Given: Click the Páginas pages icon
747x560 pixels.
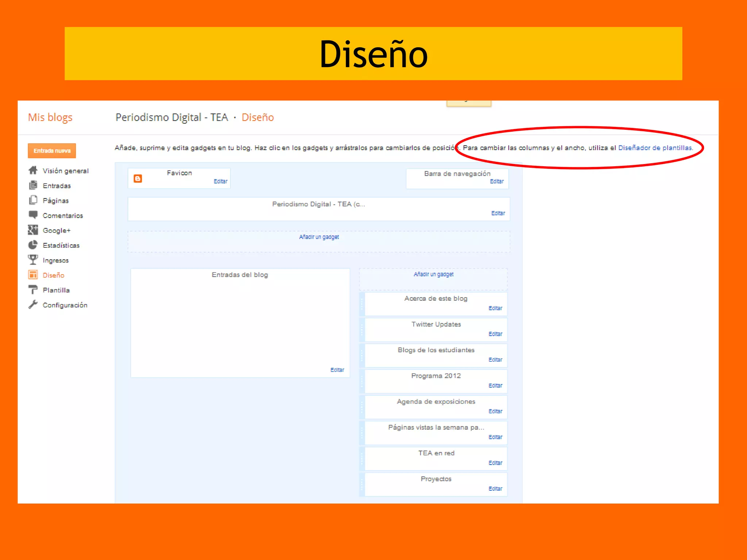Looking at the screenshot, I should click(x=33, y=200).
